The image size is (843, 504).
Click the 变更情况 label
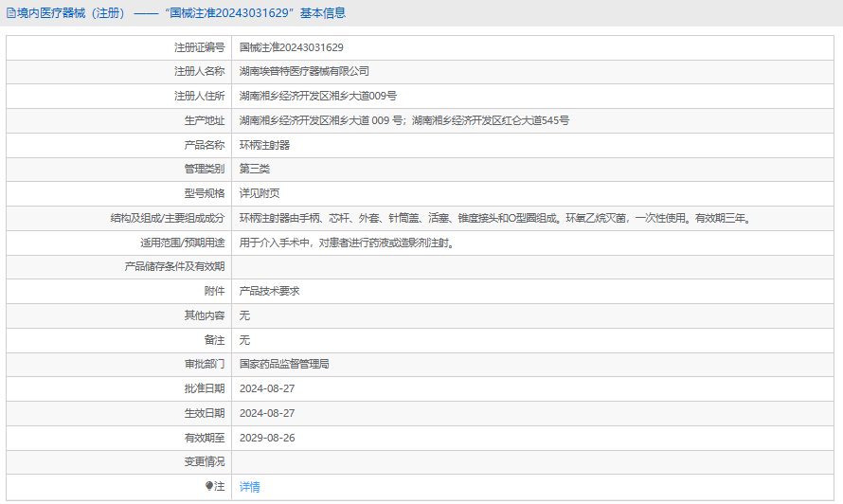205,462
